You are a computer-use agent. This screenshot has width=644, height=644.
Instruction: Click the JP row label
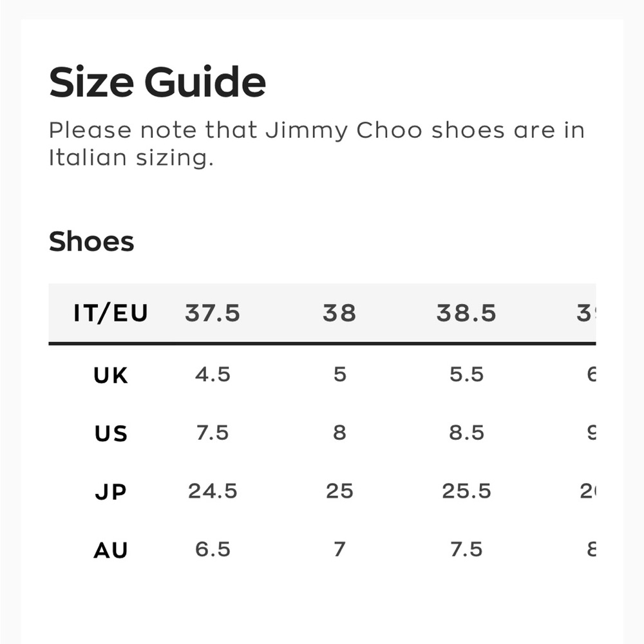[x=111, y=491]
